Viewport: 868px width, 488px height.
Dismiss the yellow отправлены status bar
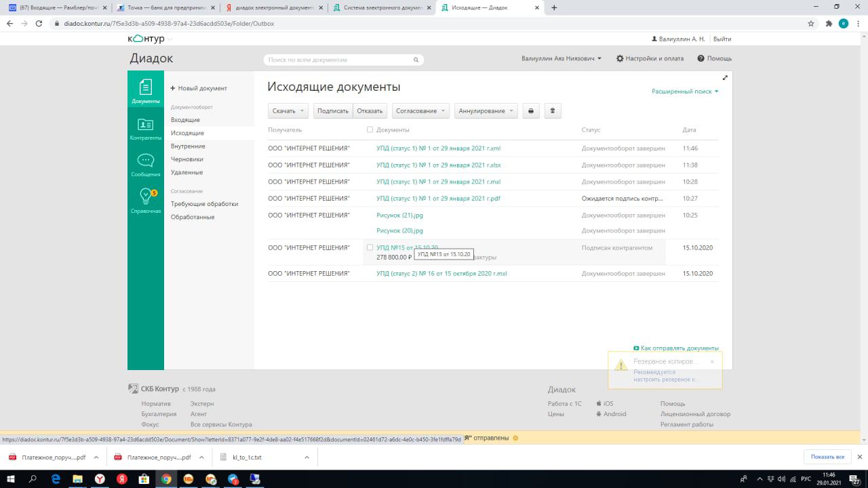pos(515,438)
